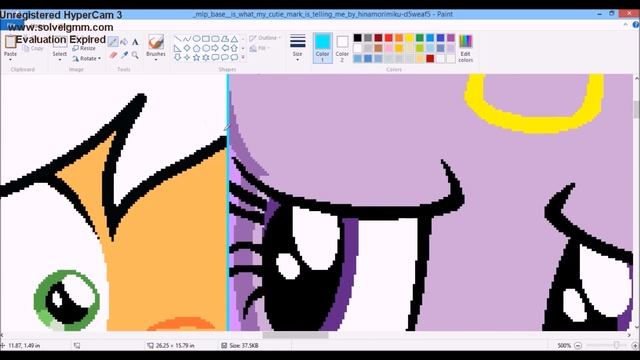This screenshot has width=640, height=360.
Task: Pick the bright red color swatch in top row
Action: click(389, 38)
